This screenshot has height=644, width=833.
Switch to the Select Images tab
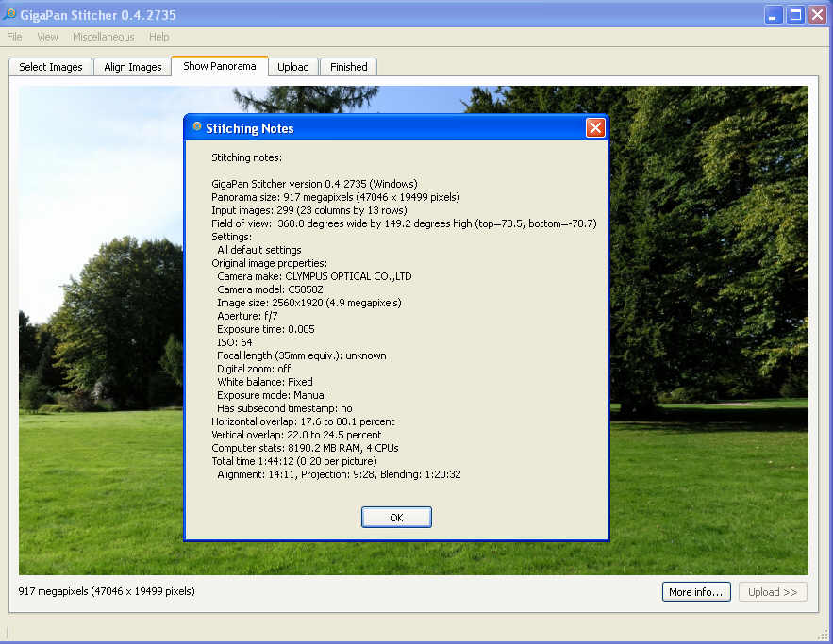51,67
